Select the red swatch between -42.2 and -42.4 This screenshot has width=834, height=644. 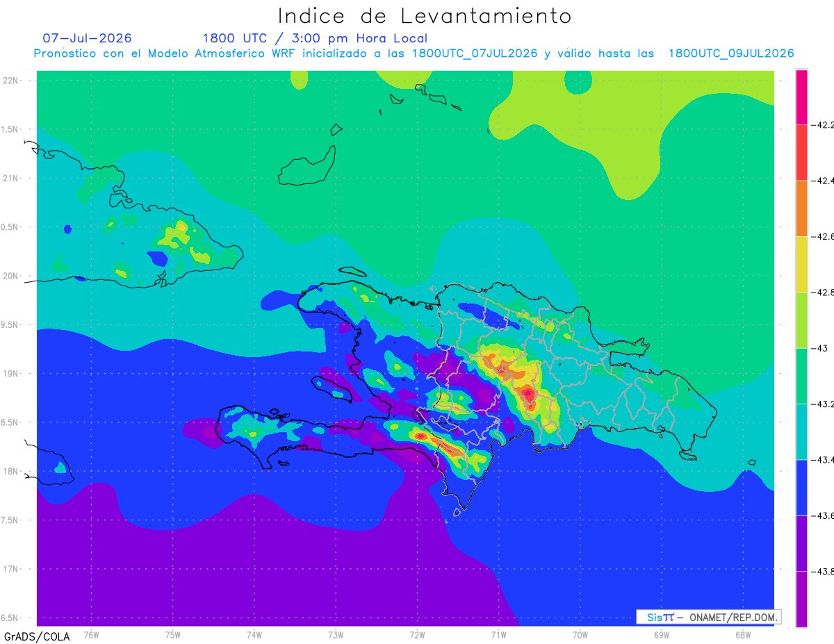pyautogui.click(x=801, y=153)
